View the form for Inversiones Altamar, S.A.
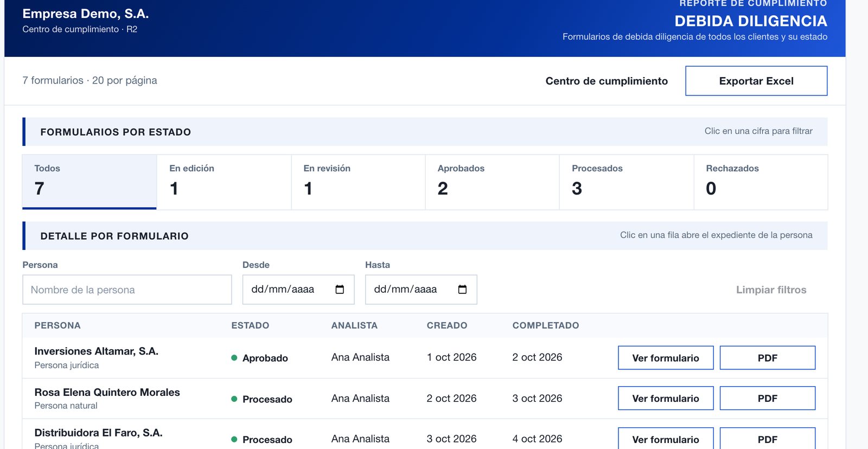This screenshot has width=868, height=449. pos(666,358)
